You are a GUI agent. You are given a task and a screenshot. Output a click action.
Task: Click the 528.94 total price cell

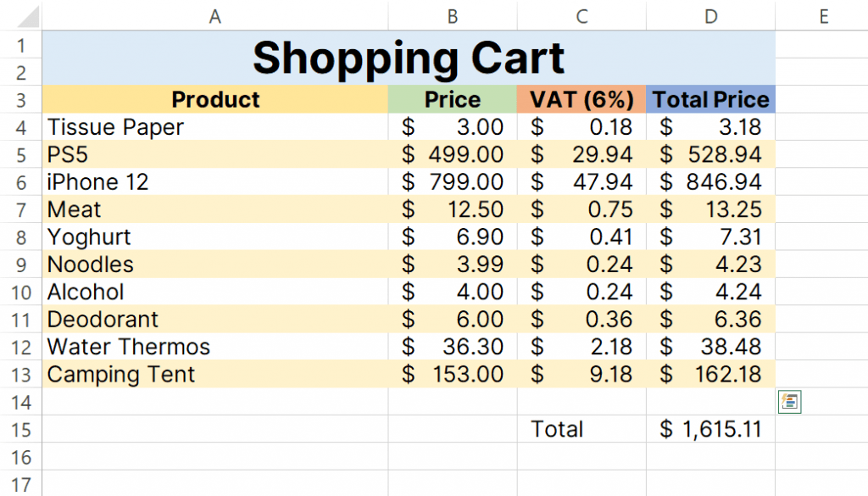click(711, 154)
